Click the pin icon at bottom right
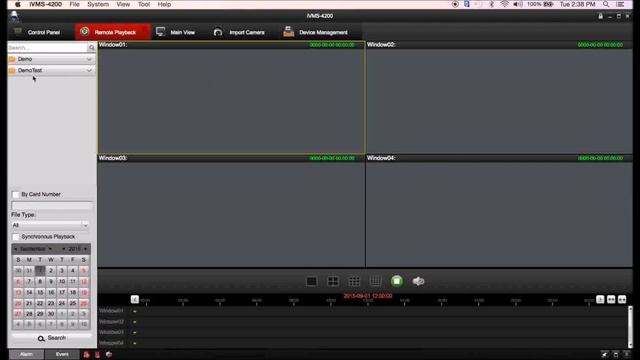Viewport: 640px width, 360px height. 604,354
